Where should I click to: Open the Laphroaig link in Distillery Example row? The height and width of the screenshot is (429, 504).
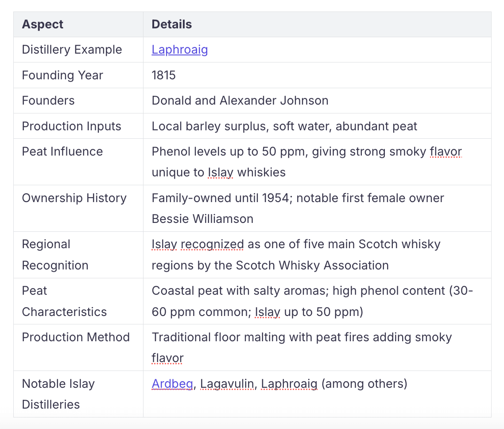click(180, 50)
